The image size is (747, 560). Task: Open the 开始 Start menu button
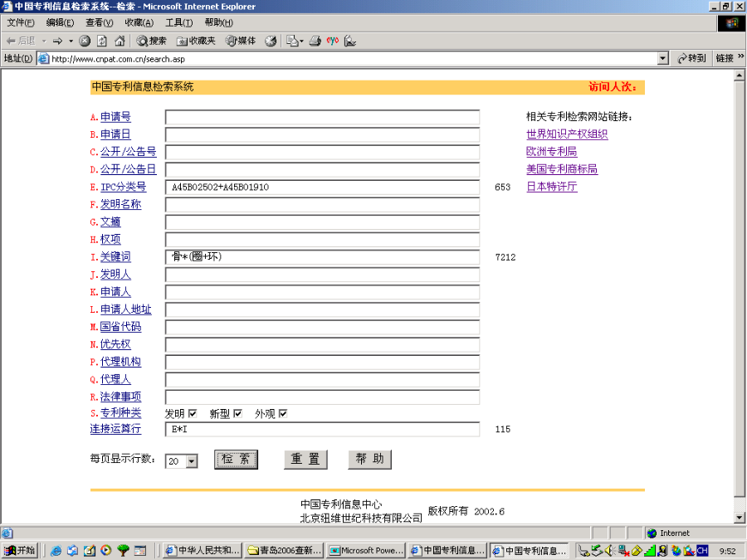(x=20, y=551)
